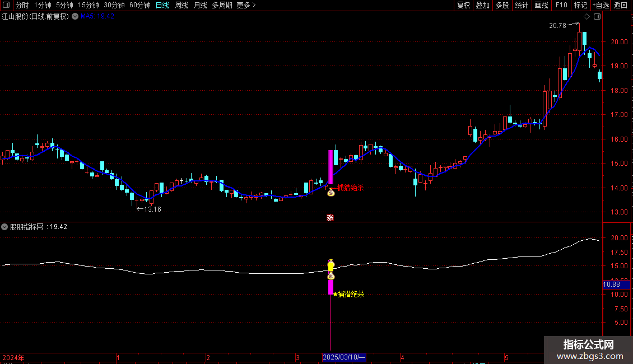Screen dimensions: 633x364
Task: Click the 2025/03/10 date marker on time axis
Action: [344, 357]
